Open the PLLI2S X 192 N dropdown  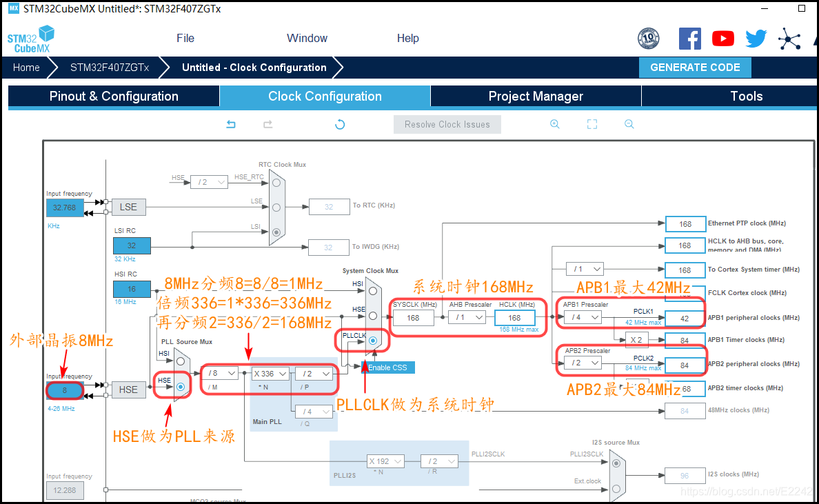tap(385, 461)
